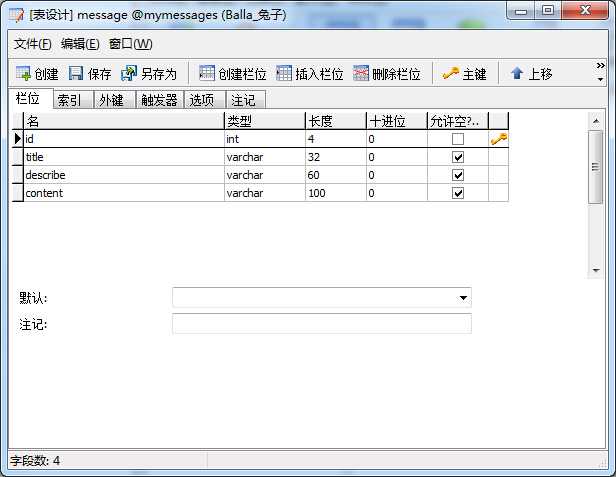Click the primary key icon in id row

(499, 139)
